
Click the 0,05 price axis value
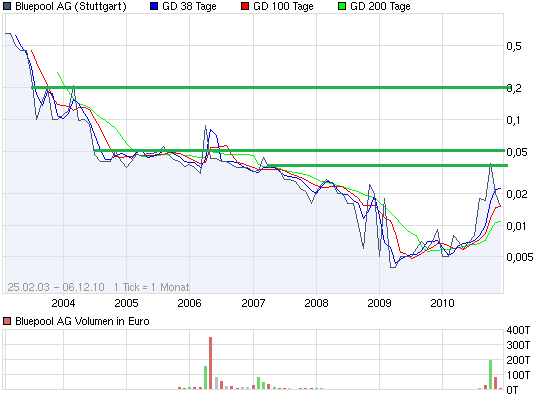517,152
